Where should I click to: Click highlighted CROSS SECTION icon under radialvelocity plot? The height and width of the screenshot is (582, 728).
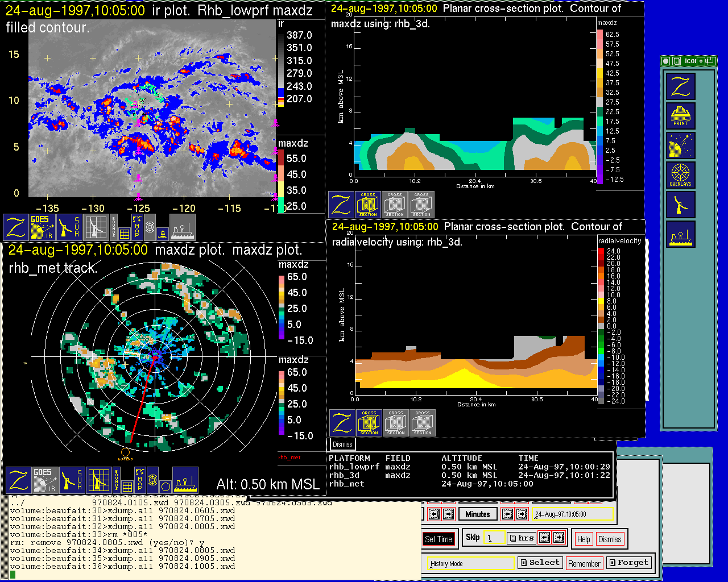pos(369,423)
